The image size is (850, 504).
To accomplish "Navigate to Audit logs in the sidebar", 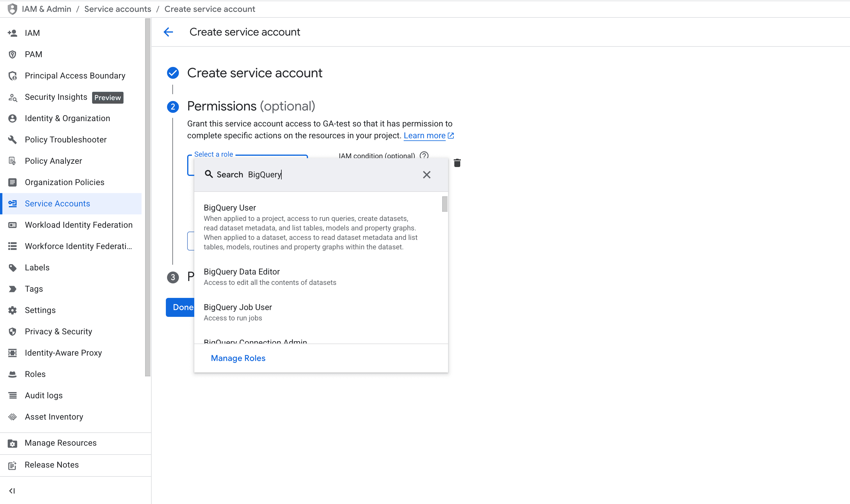I will click(x=44, y=395).
